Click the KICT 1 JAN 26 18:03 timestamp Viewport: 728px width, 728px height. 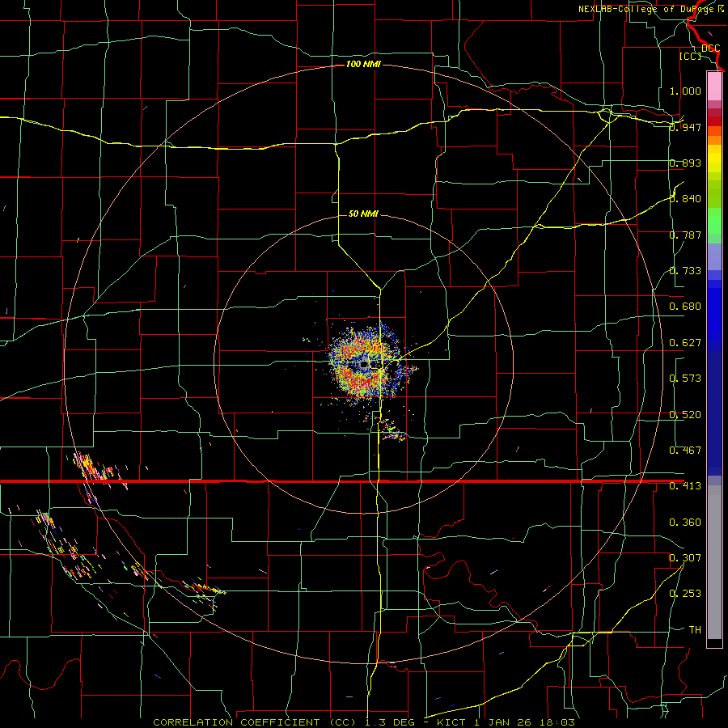[506, 722]
